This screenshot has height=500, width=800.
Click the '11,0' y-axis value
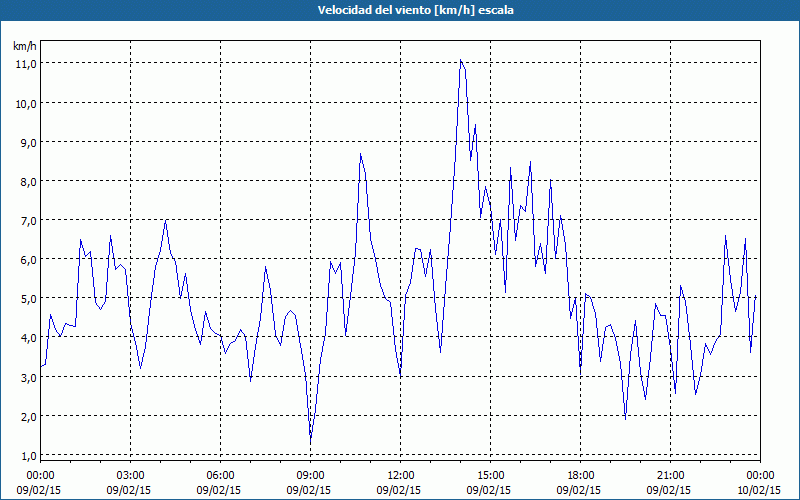[26, 64]
